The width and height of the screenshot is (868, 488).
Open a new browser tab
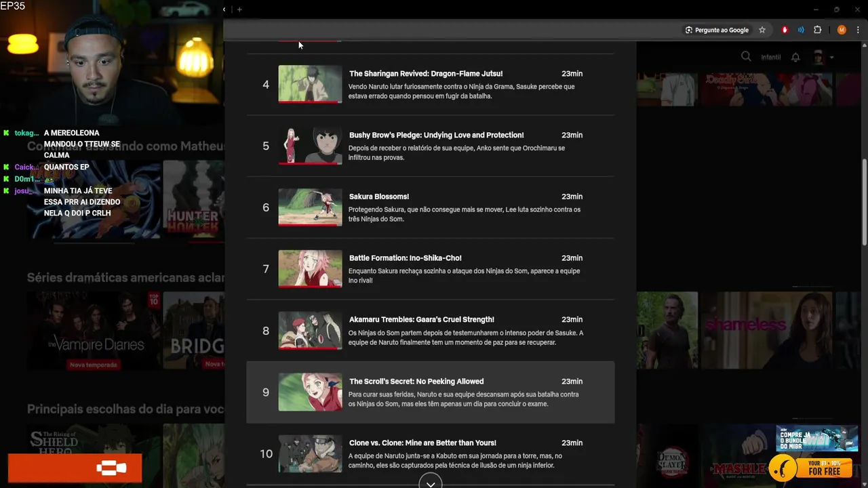tap(239, 9)
